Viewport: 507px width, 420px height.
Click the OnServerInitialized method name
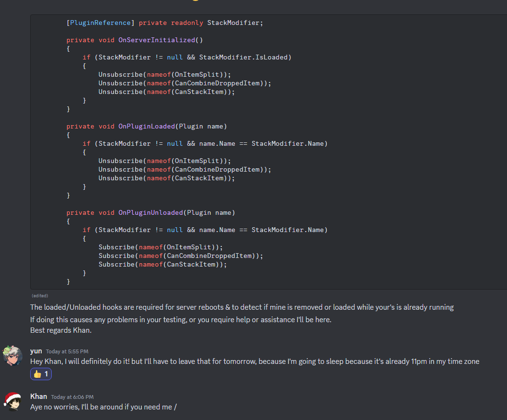point(157,40)
